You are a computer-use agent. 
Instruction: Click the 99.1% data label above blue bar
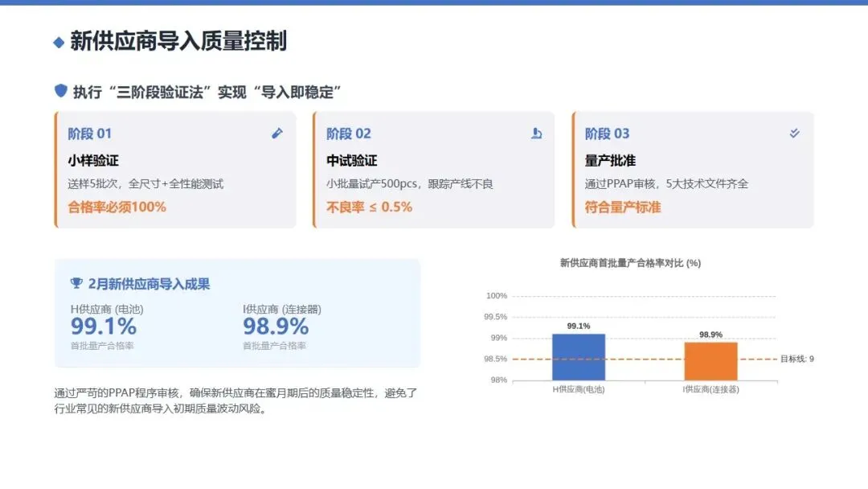tap(579, 327)
